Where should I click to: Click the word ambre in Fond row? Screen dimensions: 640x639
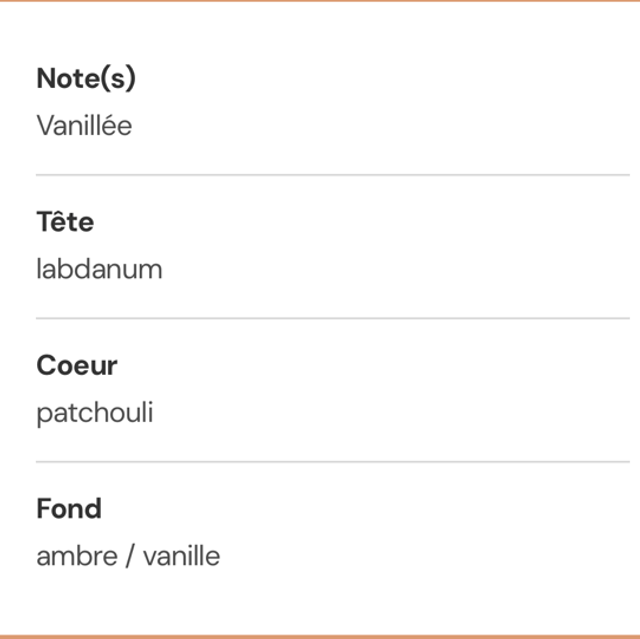[77, 556]
